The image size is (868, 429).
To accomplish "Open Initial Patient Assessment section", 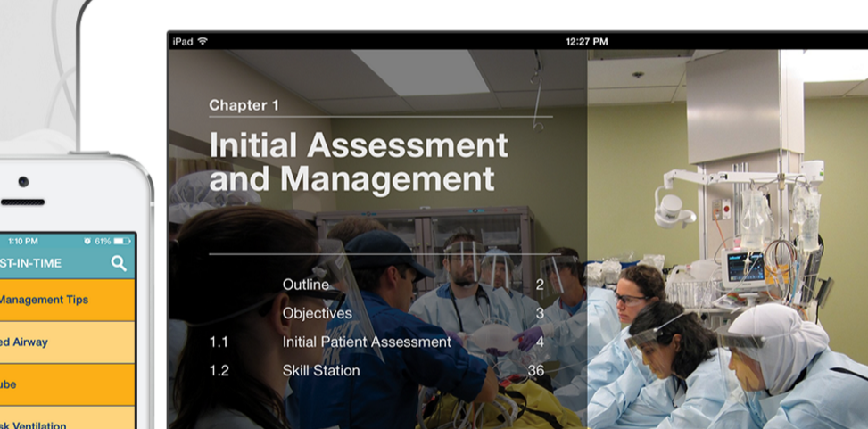I will pos(367,342).
